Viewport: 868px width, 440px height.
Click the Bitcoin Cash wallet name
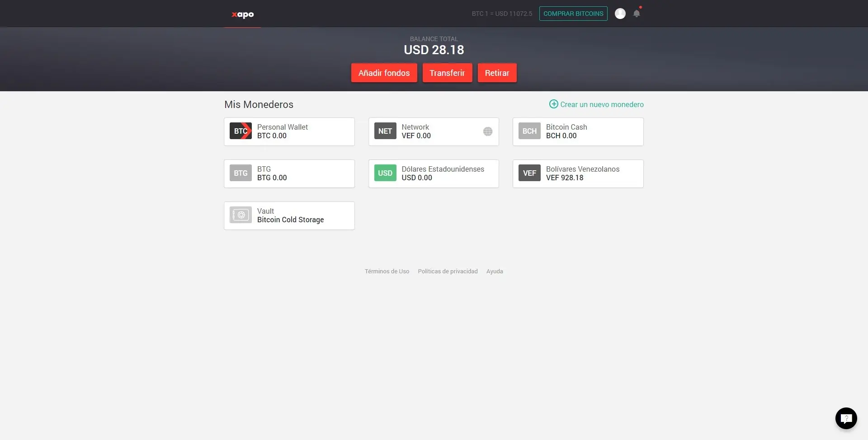(x=566, y=127)
